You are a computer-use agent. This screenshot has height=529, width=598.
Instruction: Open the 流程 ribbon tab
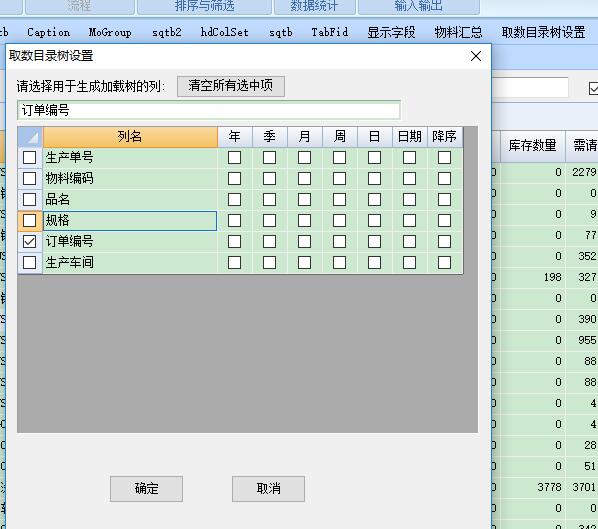pos(79,6)
